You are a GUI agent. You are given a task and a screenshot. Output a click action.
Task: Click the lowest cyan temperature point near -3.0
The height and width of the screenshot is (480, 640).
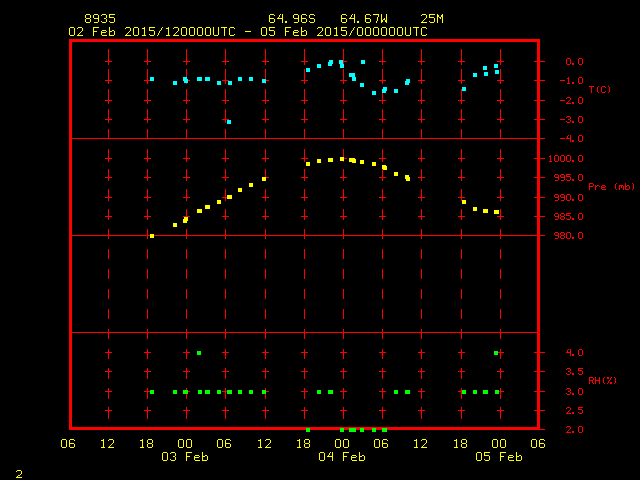click(229, 122)
